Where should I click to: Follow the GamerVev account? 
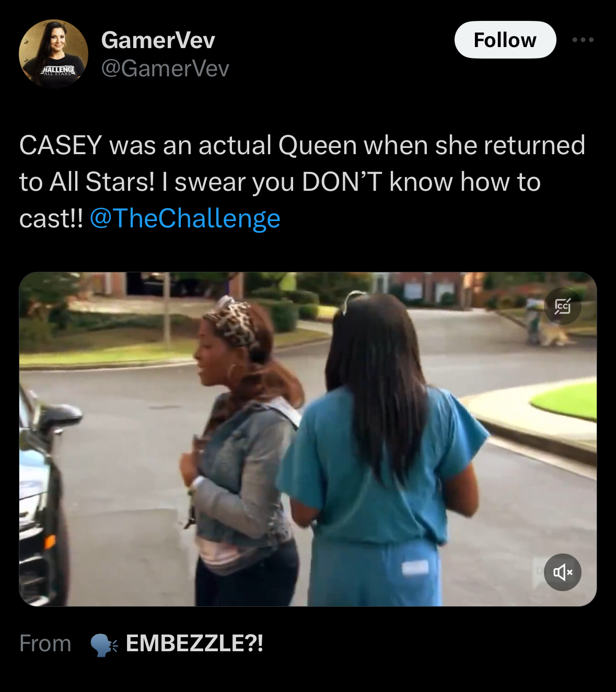pos(505,40)
